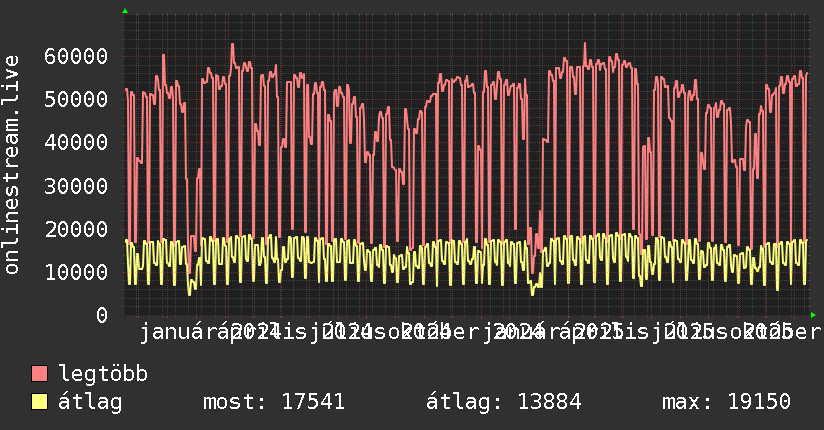Click the 30000 y-axis label
The height and width of the screenshot is (430, 824).
coord(76,186)
